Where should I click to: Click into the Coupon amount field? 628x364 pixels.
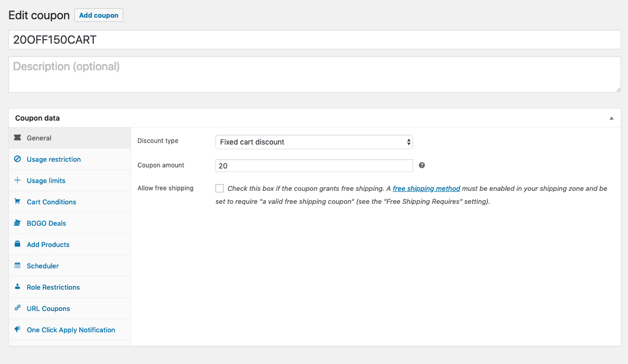coord(314,166)
